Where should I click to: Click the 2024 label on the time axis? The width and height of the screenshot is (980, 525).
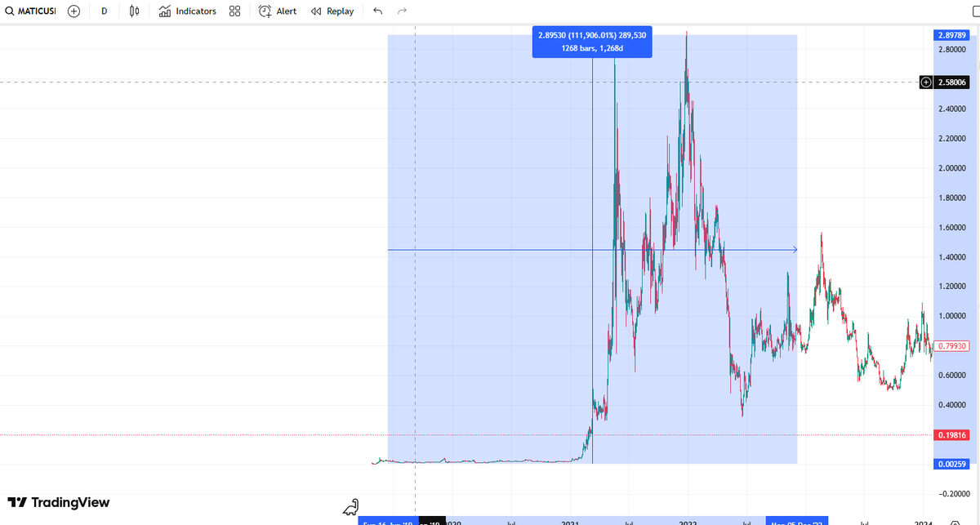924,522
